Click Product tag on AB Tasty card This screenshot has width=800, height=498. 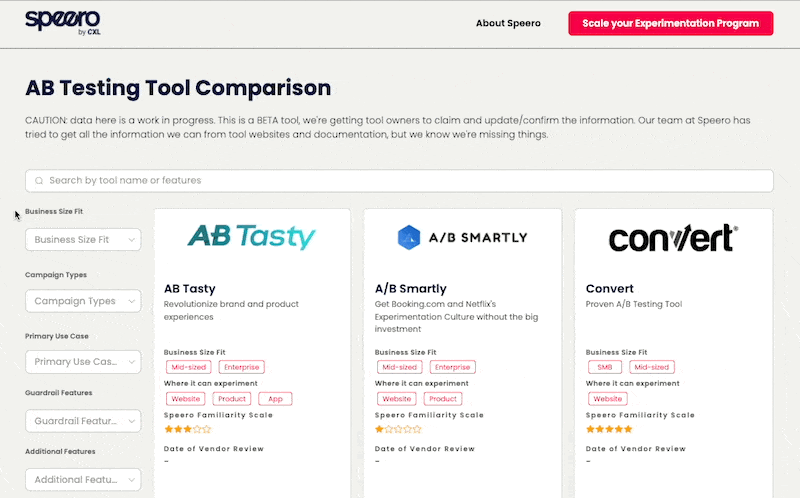tap(232, 399)
